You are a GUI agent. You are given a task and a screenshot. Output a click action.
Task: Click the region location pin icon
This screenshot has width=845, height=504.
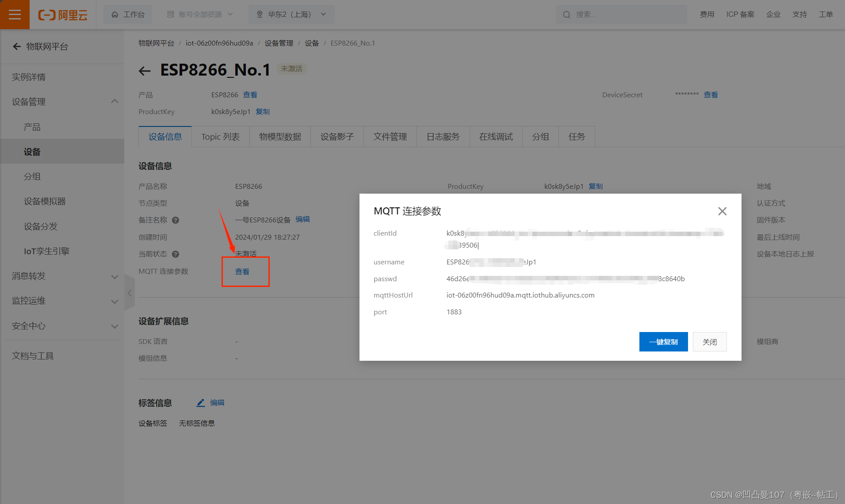(260, 14)
